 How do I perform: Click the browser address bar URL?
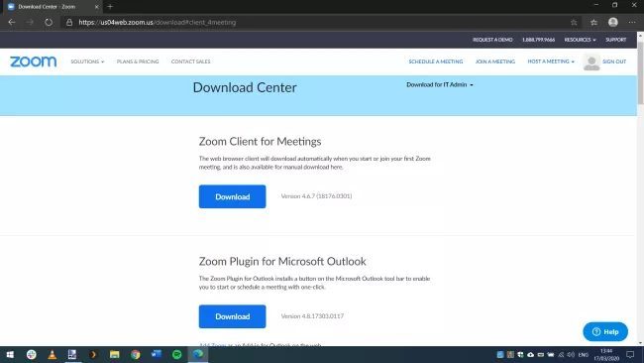click(x=158, y=22)
